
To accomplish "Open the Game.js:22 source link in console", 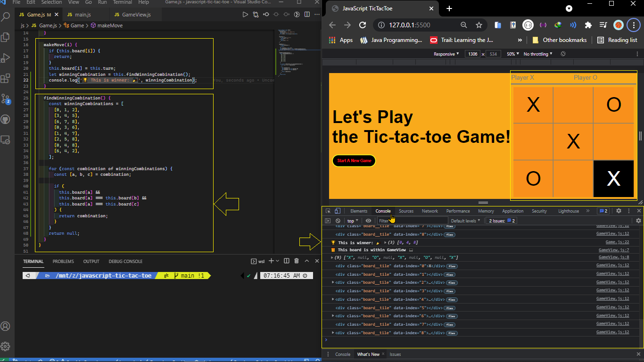I will tap(618, 242).
